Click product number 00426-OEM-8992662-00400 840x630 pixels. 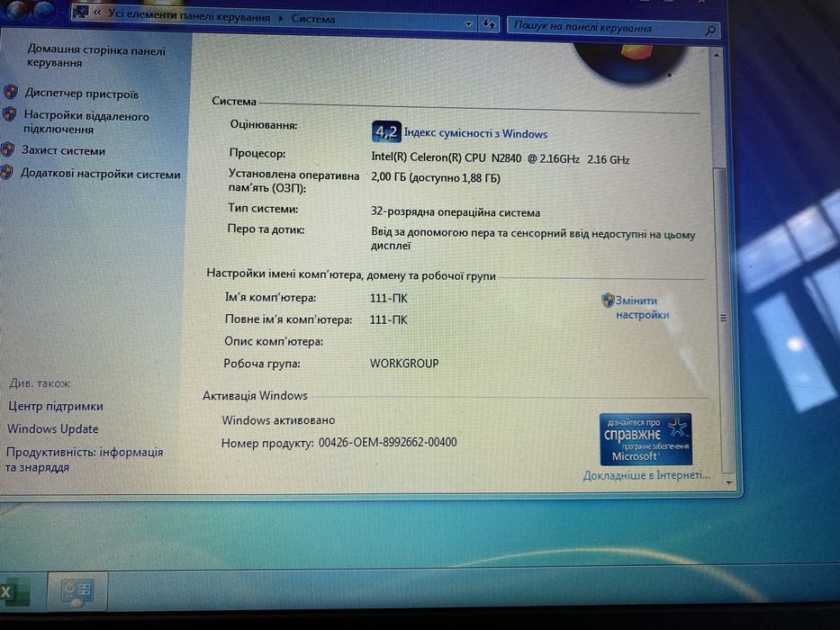tap(387, 442)
